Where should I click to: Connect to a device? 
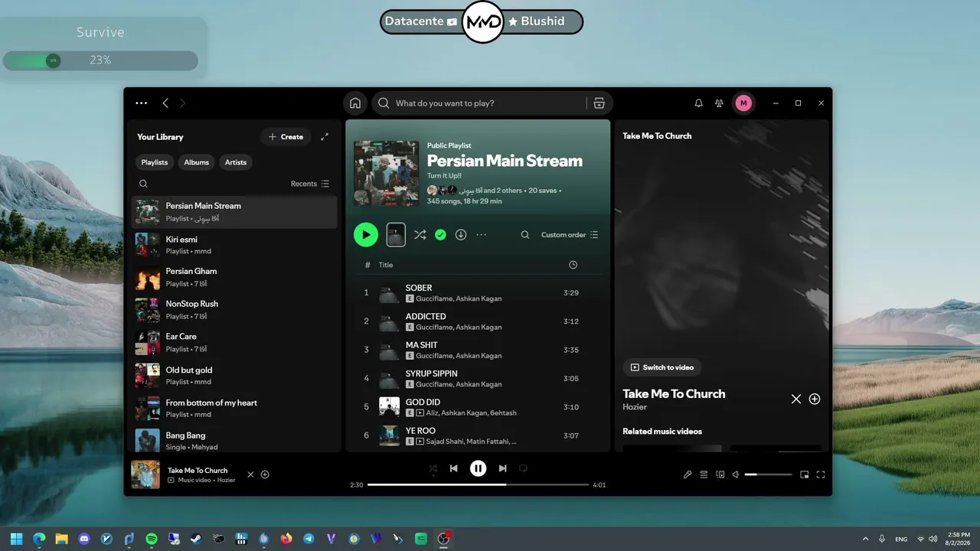720,474
